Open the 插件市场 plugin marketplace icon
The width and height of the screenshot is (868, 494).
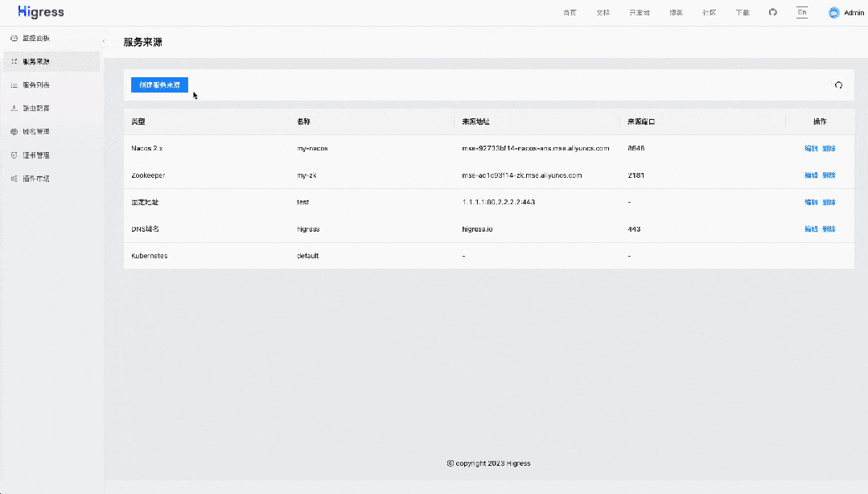point(13,178)
